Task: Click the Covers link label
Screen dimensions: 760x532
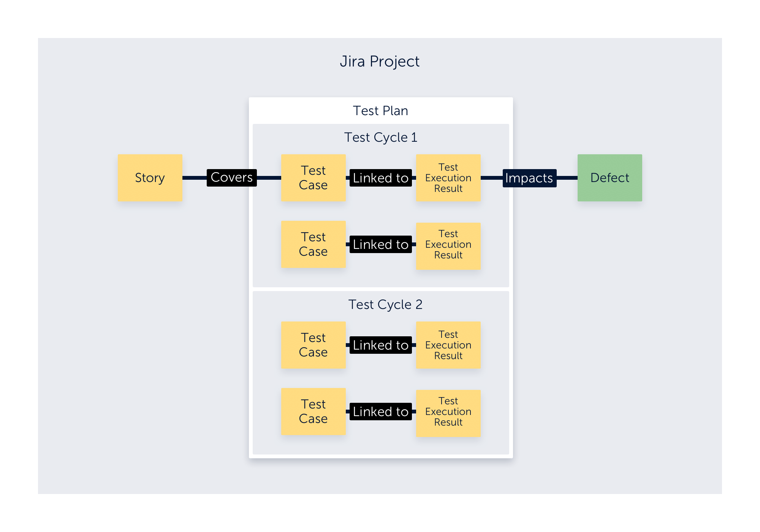Action: 231,177
